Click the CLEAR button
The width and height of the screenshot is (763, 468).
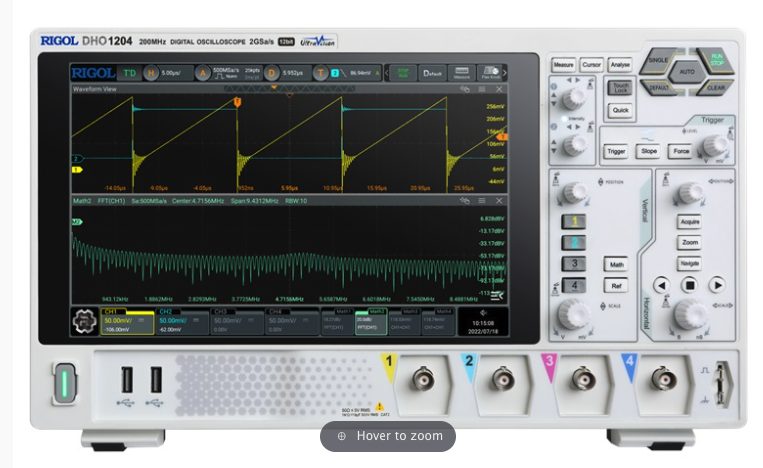point(716,88)
